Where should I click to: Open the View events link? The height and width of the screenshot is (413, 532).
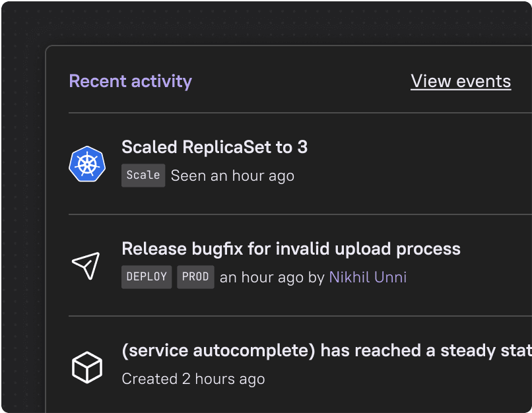tap(461, 81)
